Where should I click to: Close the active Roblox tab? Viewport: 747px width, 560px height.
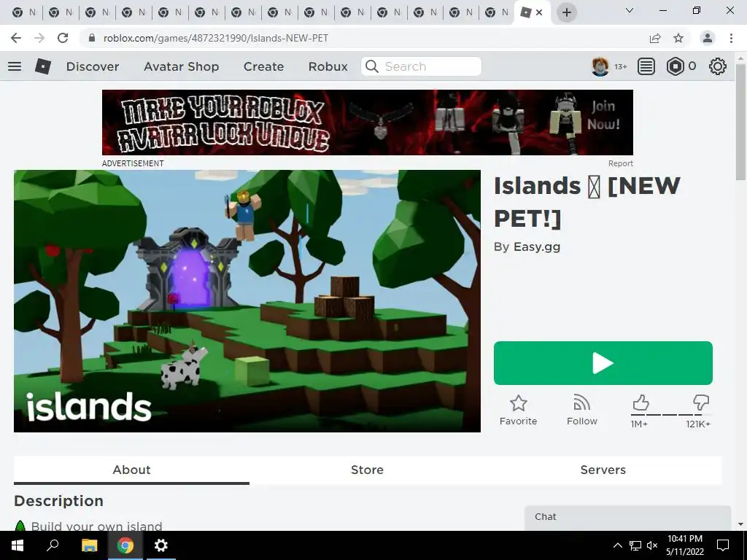[x=539, y=12]
